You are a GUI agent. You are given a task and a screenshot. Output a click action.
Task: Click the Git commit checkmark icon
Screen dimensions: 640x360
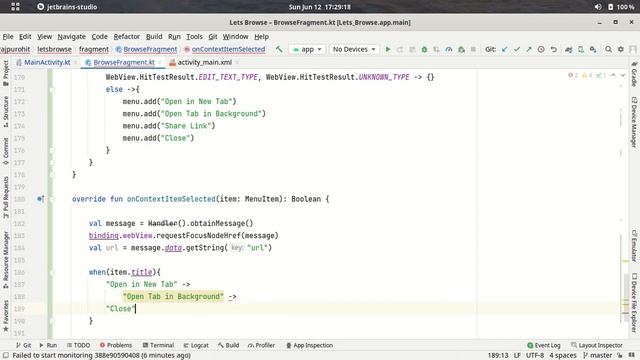tap(517, 49)
